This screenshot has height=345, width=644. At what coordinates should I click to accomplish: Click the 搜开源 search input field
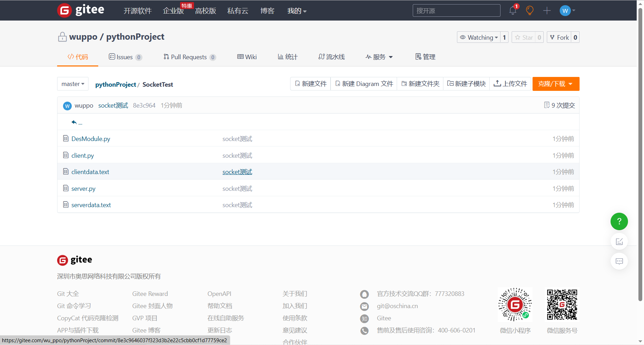pos(456,11)
